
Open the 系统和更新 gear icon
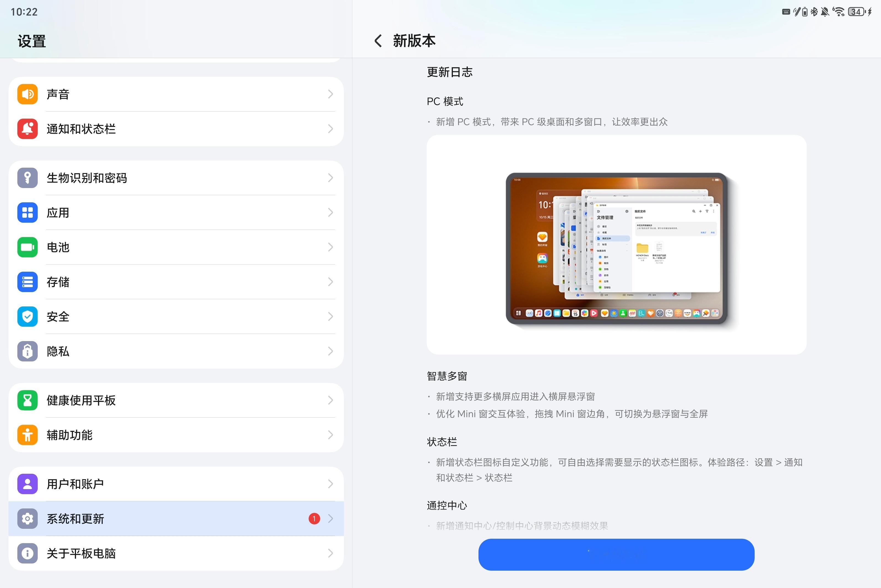[27, 519]
